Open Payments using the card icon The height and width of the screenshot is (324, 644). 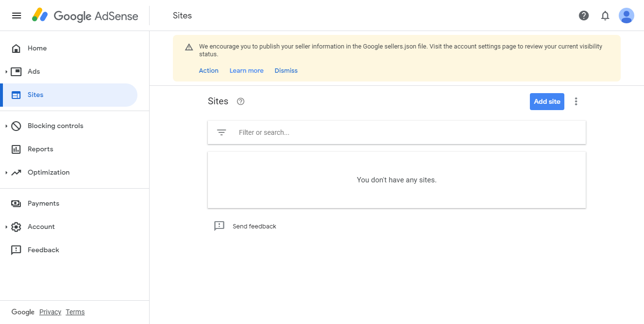pyautogui.click(x=17, y=203)
